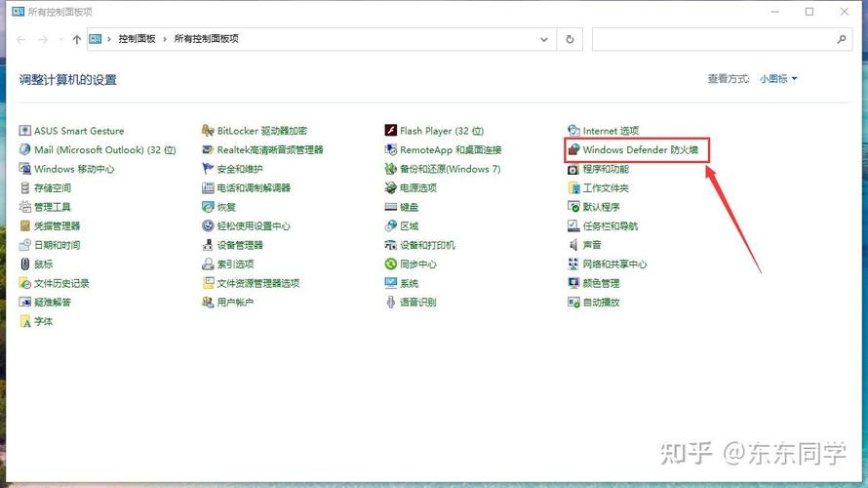Viewport: 868px width, 488px height.
Task: Go forward with the forward arrow
Action: coord(43,39)
